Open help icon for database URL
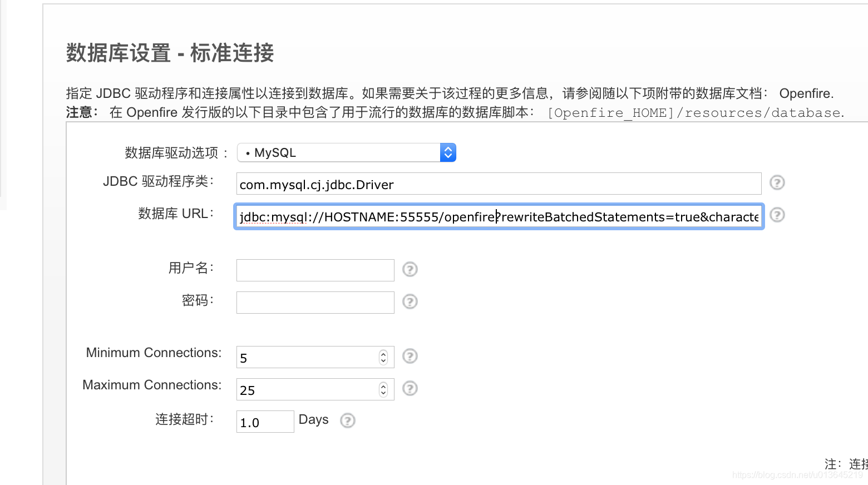This screenshot has width=868, height=485. [777, 215]
